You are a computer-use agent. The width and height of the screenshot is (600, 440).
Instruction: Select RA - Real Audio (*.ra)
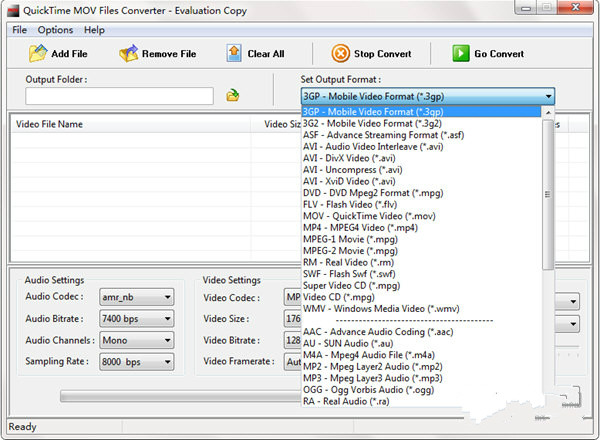pos(421,401)
